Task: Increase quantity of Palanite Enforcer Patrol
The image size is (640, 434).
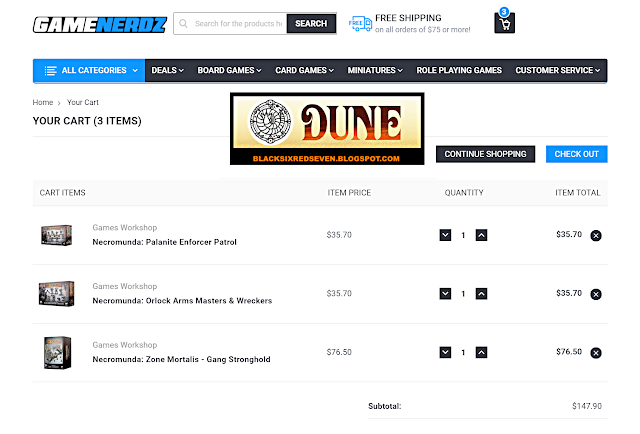Action: (x=481, y=235)
